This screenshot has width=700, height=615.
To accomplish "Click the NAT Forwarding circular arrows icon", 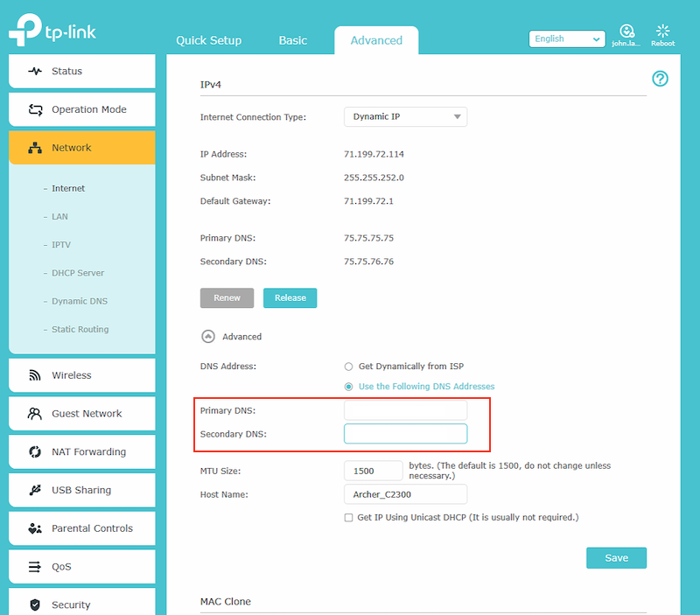I will pyautogui.click(x=35, y=451).
